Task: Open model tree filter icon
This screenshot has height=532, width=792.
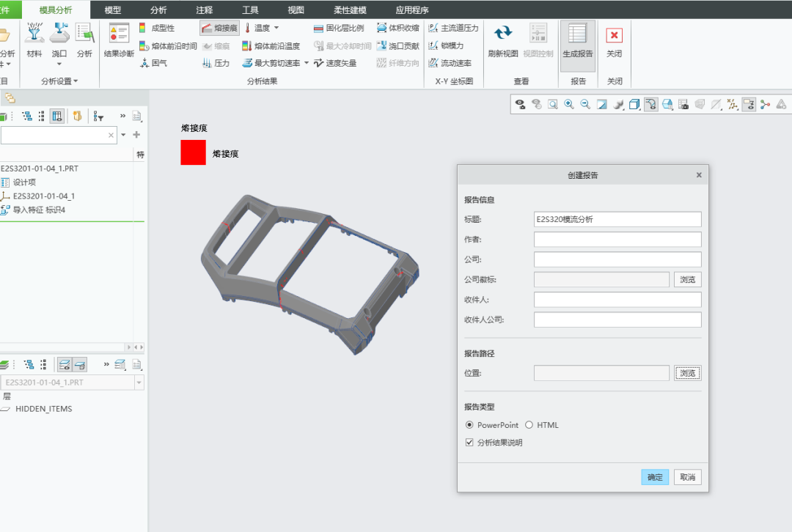Action: click(x=98, y=117)
